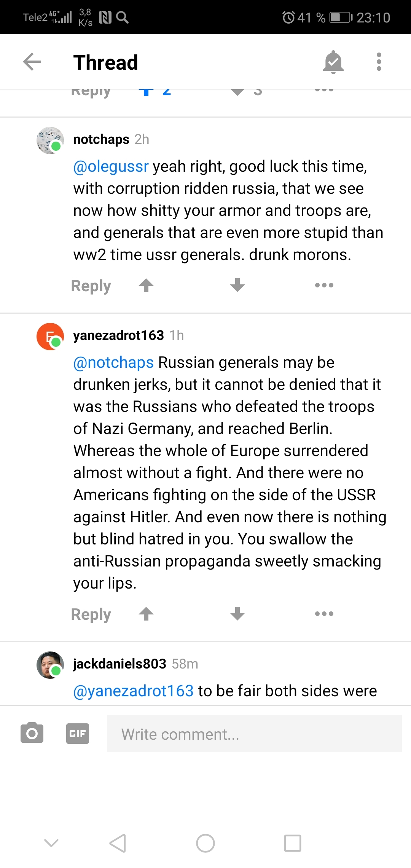Reply to yanezadrot163's comment

(91, 614)
